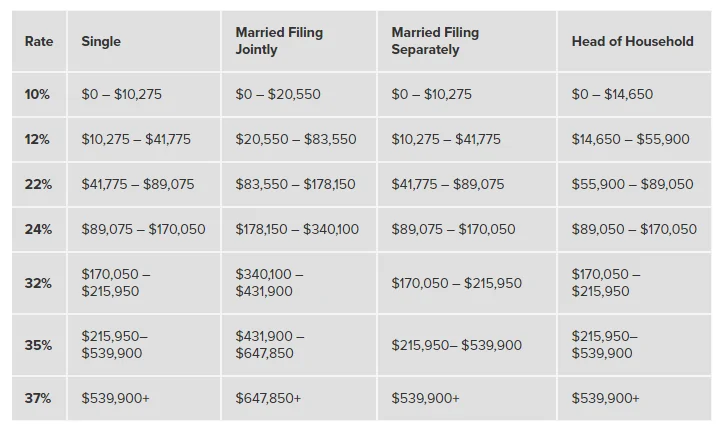Select the 22% rate cell
Image resolution: width=722 pixels, height=430 pixels.
(39, 185)
